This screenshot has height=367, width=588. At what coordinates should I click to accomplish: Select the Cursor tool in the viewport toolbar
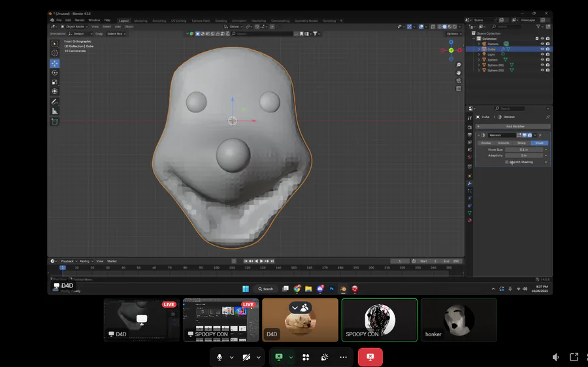point(55,53)
